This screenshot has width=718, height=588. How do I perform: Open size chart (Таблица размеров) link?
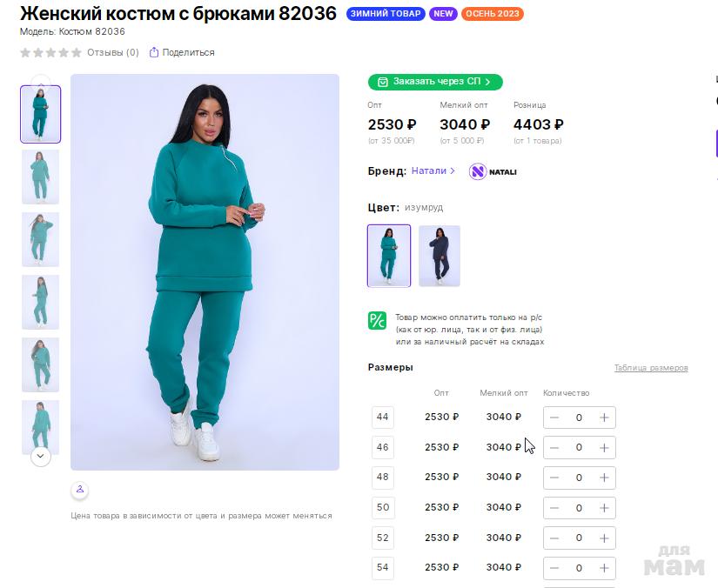tap(651, 368)
